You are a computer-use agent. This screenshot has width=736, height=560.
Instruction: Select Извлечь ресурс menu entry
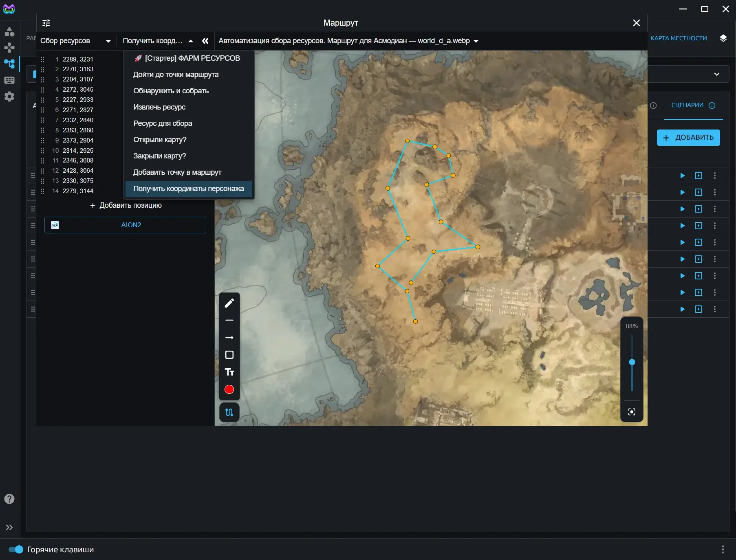click(x=189, y=107)
